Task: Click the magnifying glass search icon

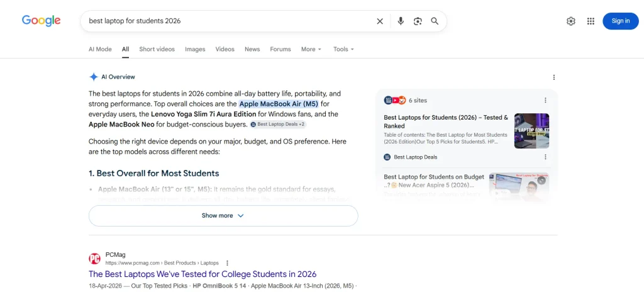Action: click(x=435, y=21)
